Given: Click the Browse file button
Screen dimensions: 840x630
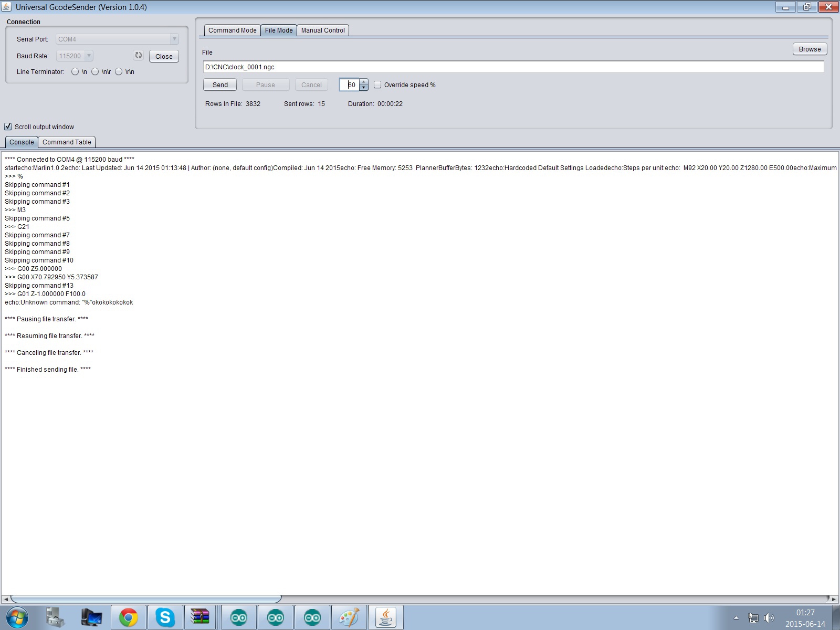Looking at the screenshot, I should [810, 49].
